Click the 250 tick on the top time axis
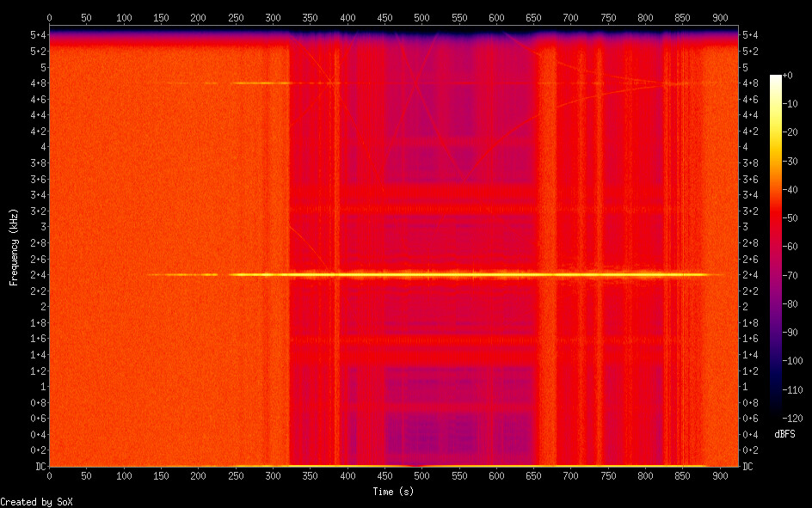This screenshot has height=508, width=812. [236, 17]
